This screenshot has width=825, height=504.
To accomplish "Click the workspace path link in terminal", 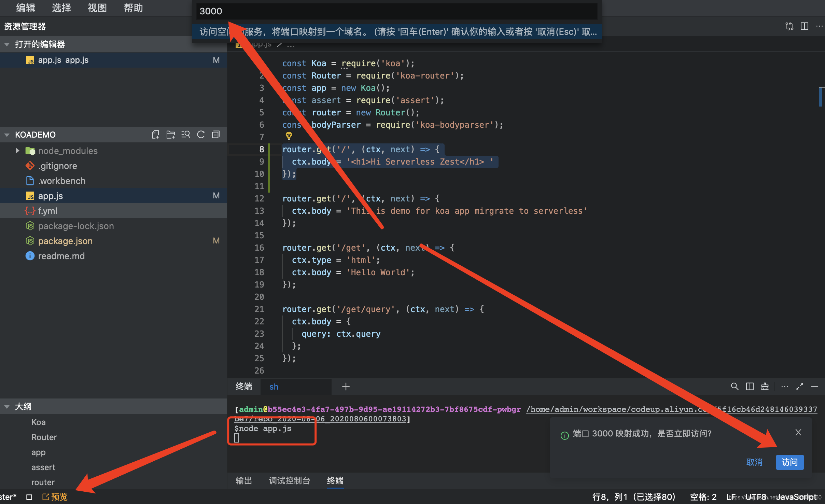I will [x=671, y=409].
